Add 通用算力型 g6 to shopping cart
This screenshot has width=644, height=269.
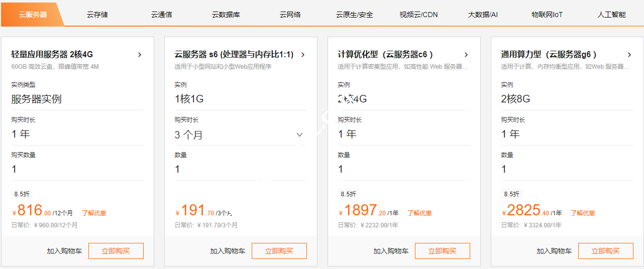click(554, 251)
